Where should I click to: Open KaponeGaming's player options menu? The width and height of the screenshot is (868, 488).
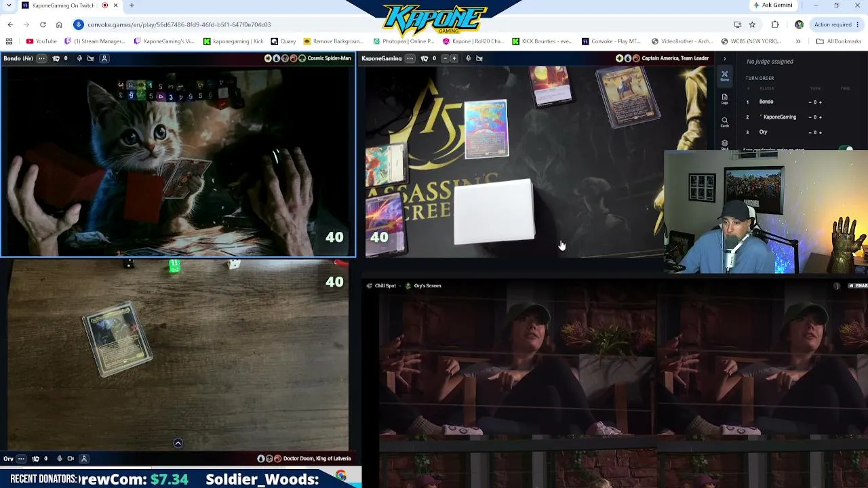(x=410, y=58)
